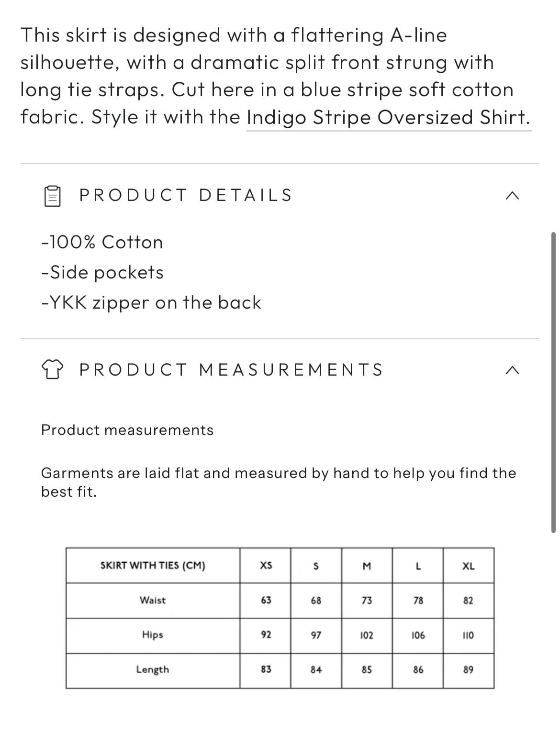Click the Length row label
Screen dimensions: 560x734
pyautogui.click(x=153, y=670)
